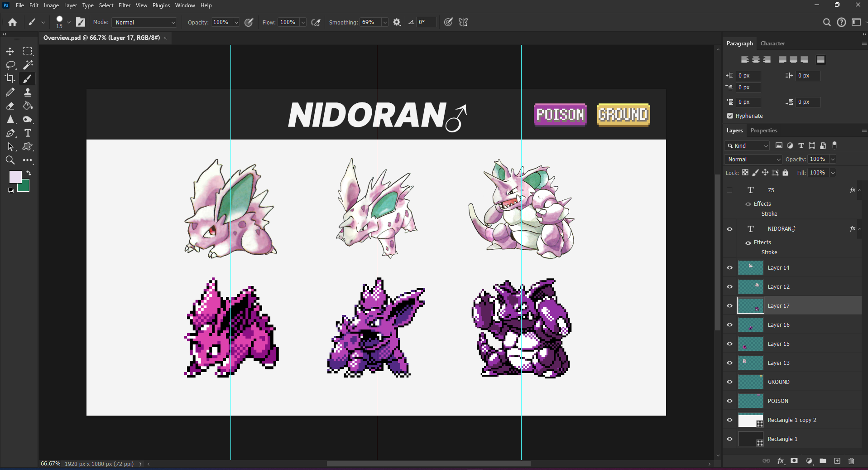Toggle the brush settings panel
The width and height of the screenshot is (868, 470).
81,22
